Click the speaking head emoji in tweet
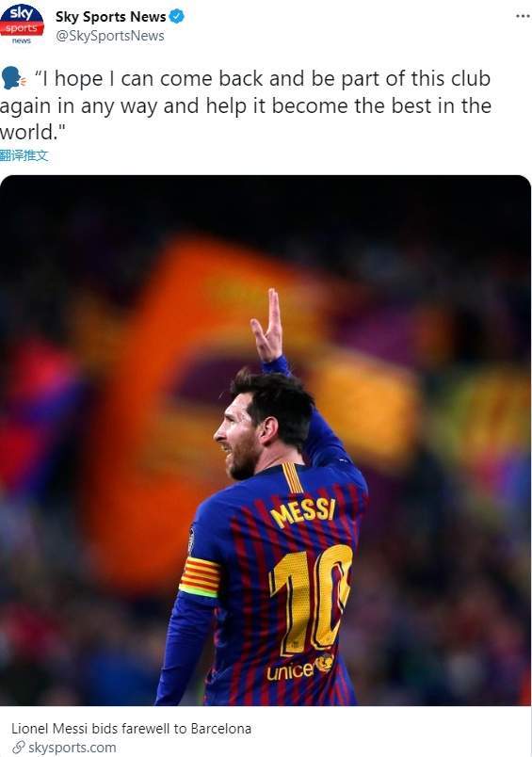This screenshot has height=757, width=532. pos(11,78)
